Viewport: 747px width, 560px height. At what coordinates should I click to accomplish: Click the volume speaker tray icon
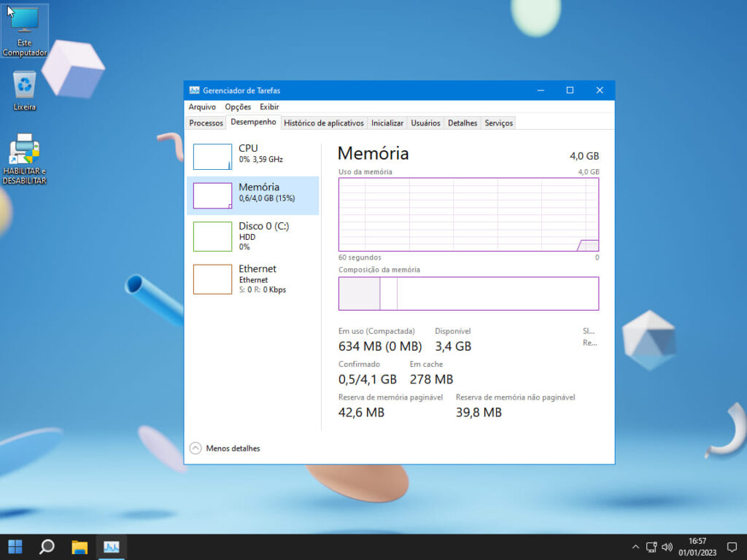pyautogui.click(x=667, y=547)
